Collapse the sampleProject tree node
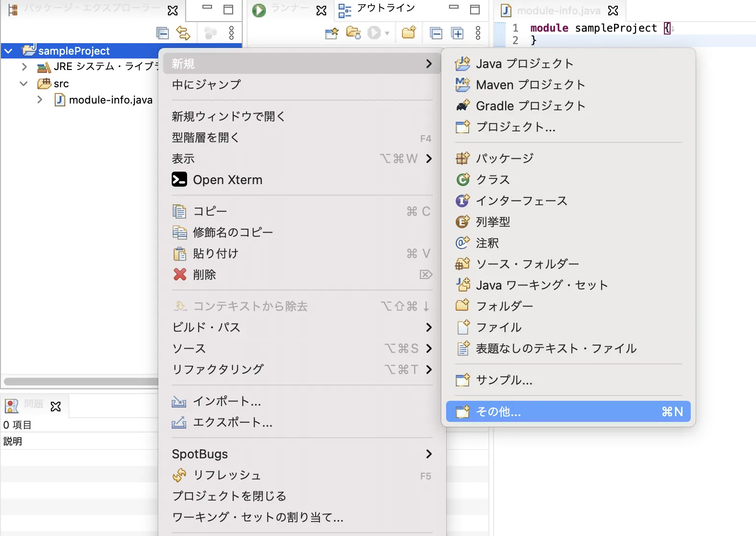This screenshot has width=756, height=536. (x=9, y=50)
